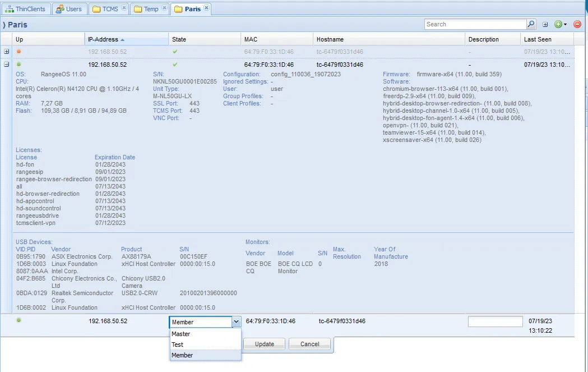Click the Unit Type value M-NL50GU-LX
The image size is (588, 372).
pyautogui.click(x=172, y=96)
